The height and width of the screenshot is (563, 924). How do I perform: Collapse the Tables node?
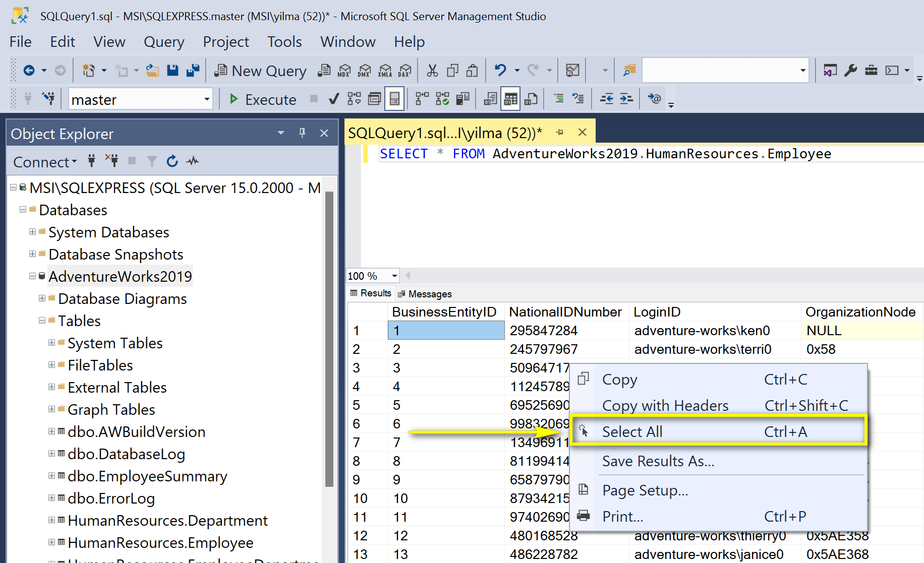tap(42, 321)
